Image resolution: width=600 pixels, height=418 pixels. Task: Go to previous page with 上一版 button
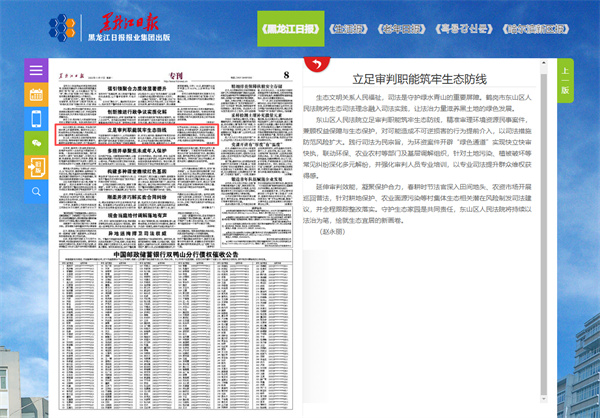click(566, 81)
